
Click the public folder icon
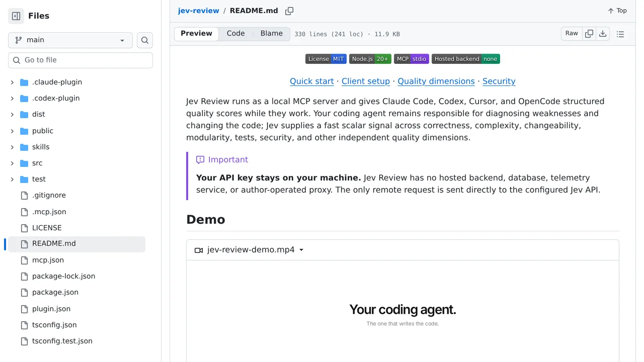coord(24,131)
